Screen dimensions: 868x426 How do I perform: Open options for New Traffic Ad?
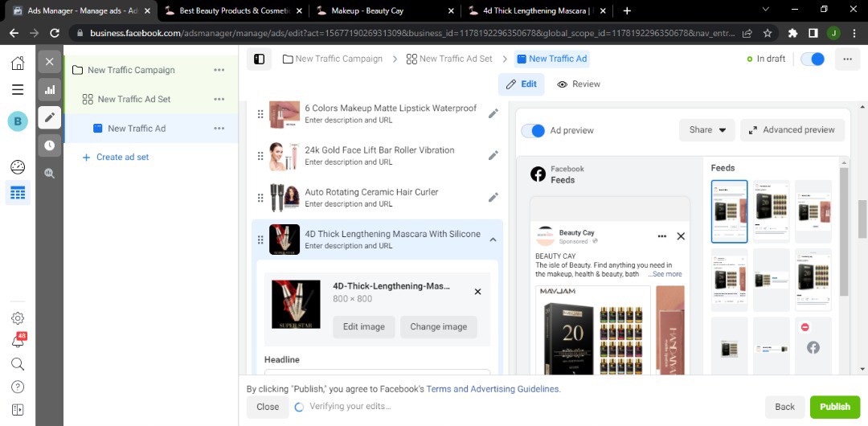point(219,129)
